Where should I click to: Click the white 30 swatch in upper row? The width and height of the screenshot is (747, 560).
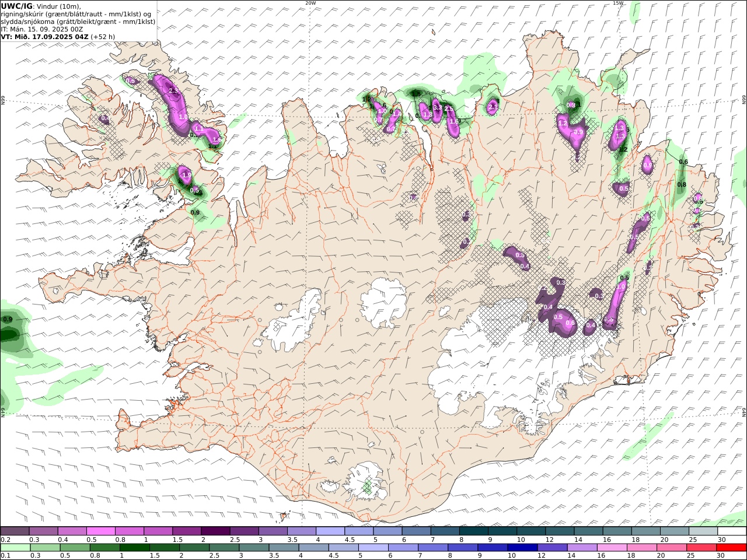point(731,531)
